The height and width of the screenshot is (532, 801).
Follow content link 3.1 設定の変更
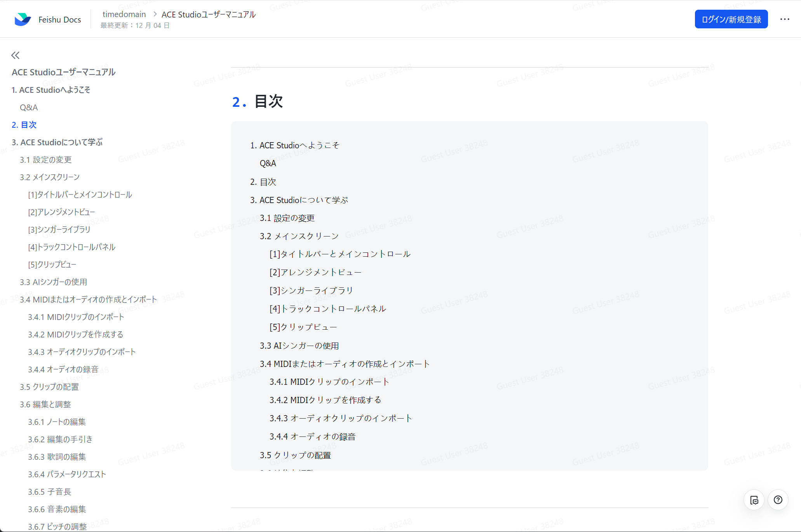(287, 218)
